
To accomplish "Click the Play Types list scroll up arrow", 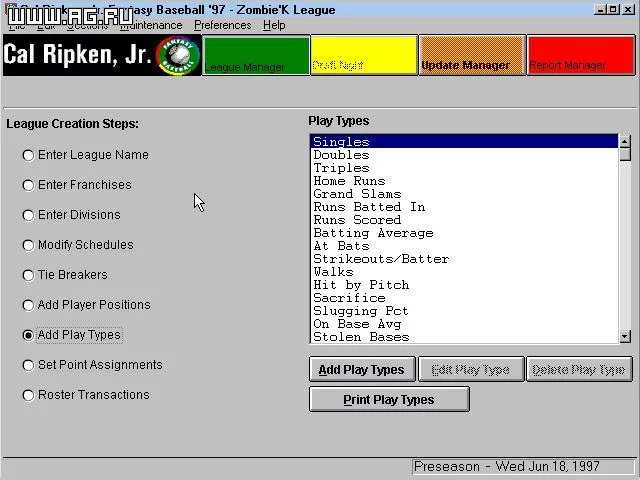I will click(x=625, y=141).
